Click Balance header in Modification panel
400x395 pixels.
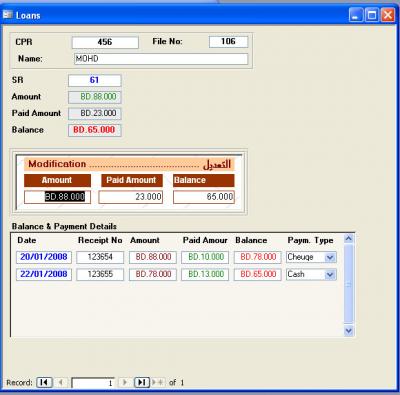click(204, 180)
